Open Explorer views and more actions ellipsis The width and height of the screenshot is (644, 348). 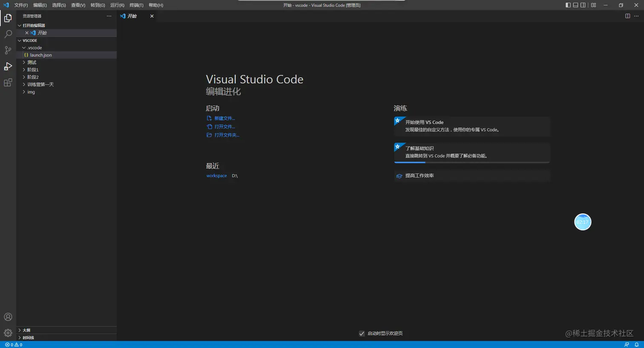point(109,16)
